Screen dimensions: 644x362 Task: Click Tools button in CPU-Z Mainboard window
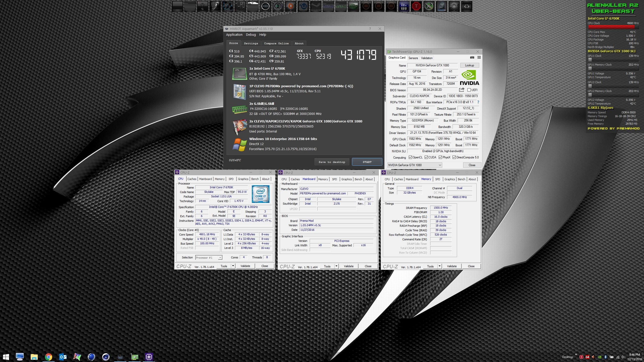point(327,266)
